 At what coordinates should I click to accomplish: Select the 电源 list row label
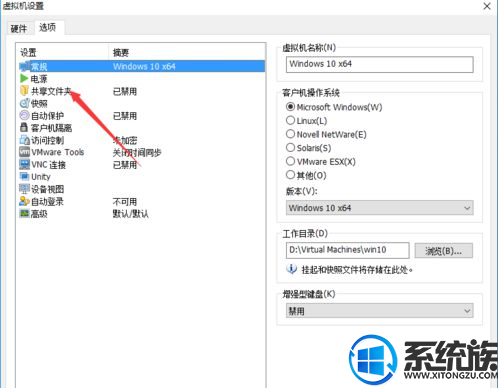pyautogui.click(x=39, y=79)
